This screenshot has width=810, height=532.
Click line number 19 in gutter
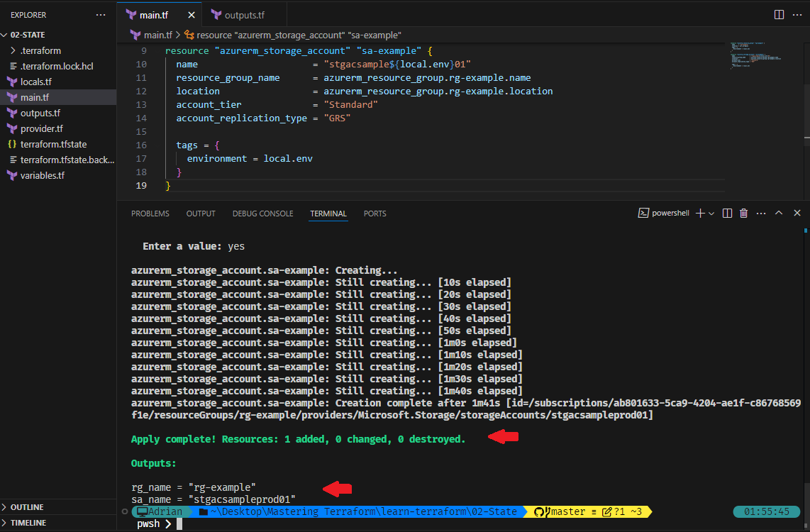(x=141, y=185)
